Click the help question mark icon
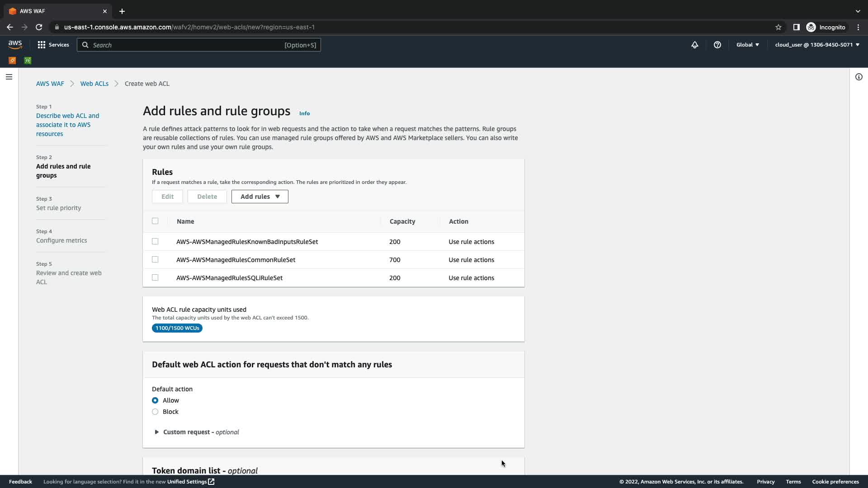Screen dimensions: 868x488 pos(717,45)
